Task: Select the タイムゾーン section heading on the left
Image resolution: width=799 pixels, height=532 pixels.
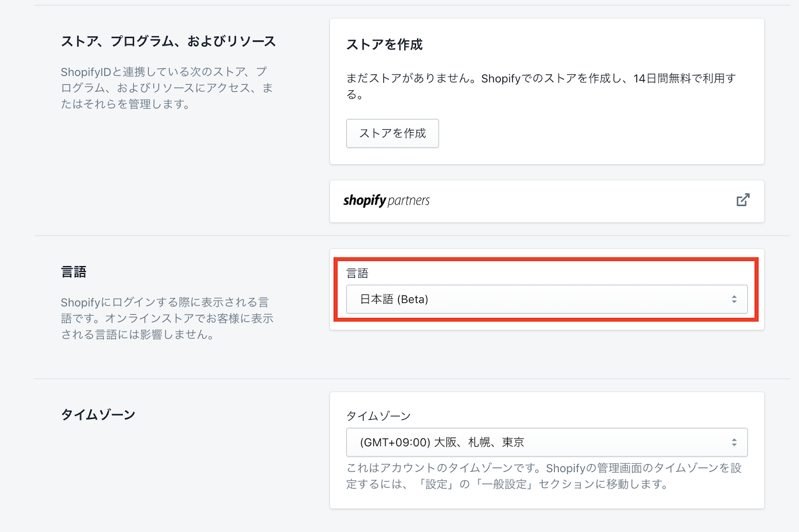Action: 98,415
